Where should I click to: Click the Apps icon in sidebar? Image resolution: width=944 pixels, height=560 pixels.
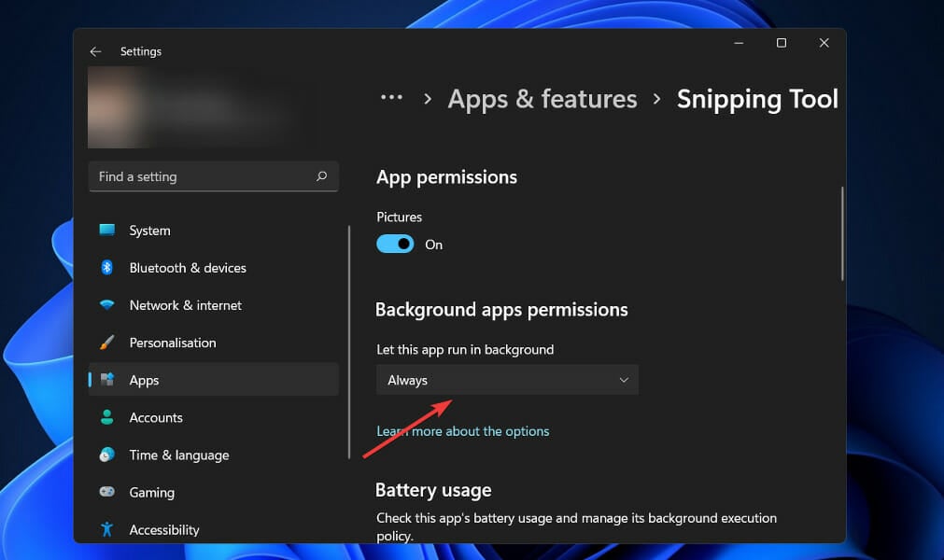pos(107,380)
